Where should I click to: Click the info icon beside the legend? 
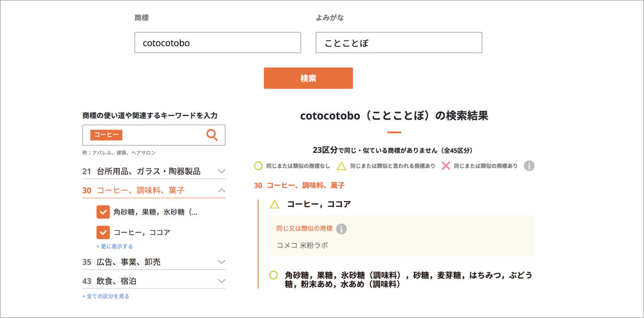click(529, 166)
